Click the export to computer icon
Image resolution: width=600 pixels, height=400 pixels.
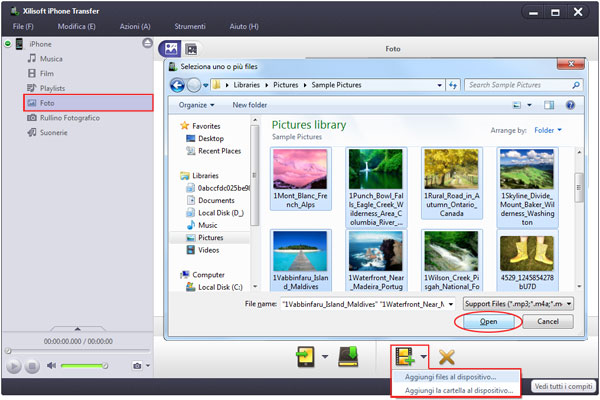point(303,356)
